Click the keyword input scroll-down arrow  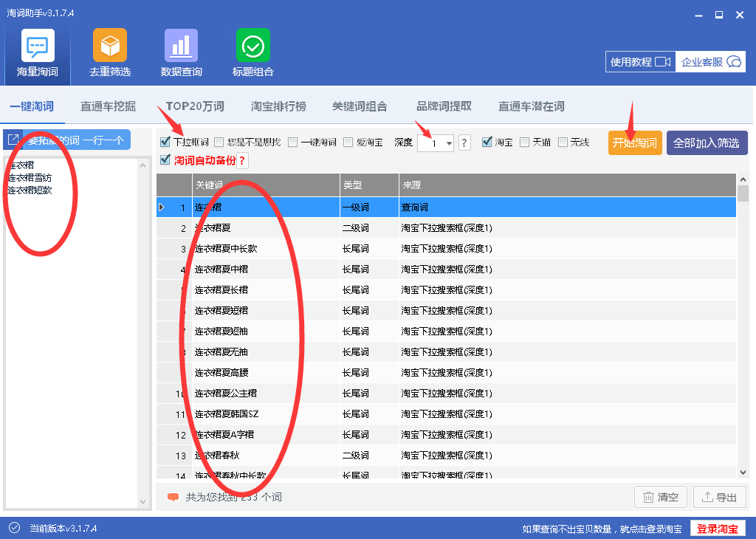coord(142,502)
